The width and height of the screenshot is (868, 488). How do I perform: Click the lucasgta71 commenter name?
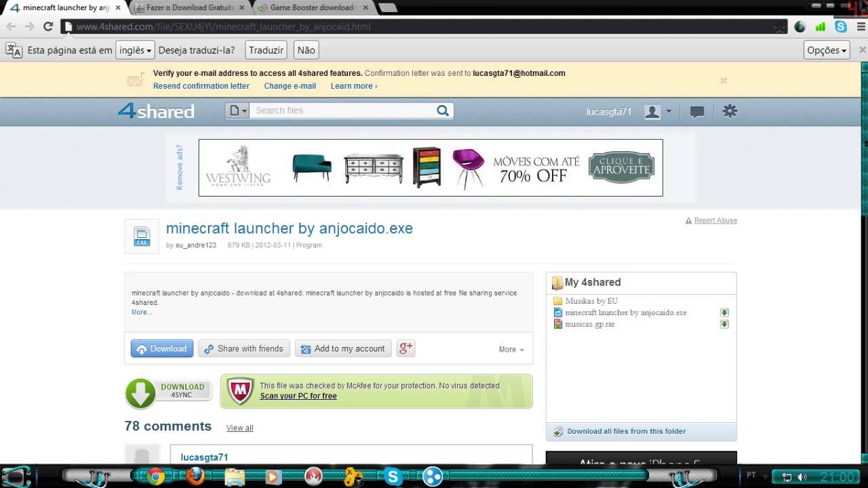(205, 457)
